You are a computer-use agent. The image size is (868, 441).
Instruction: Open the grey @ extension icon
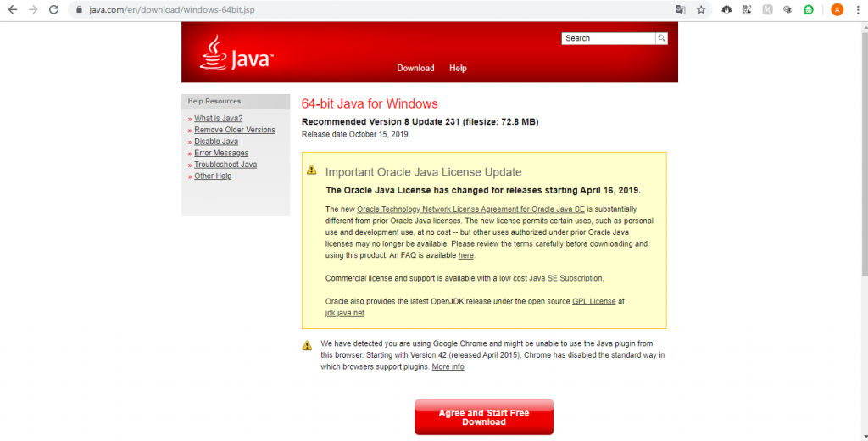click(787, 9)
